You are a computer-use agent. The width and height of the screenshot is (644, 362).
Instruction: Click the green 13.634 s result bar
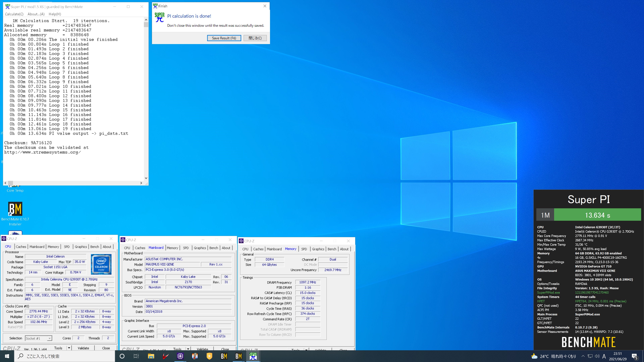point(598,215)
